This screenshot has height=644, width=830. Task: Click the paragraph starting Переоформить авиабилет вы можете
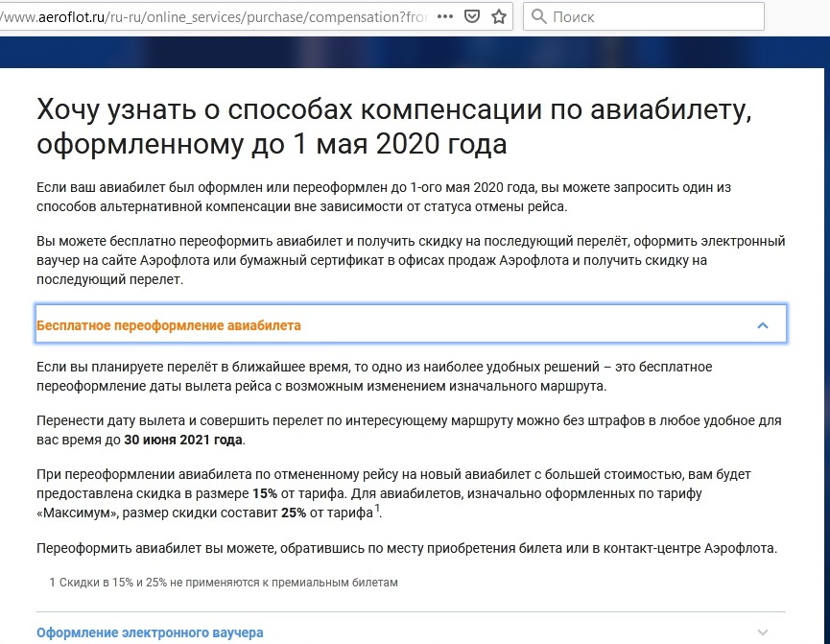(405, 548)
